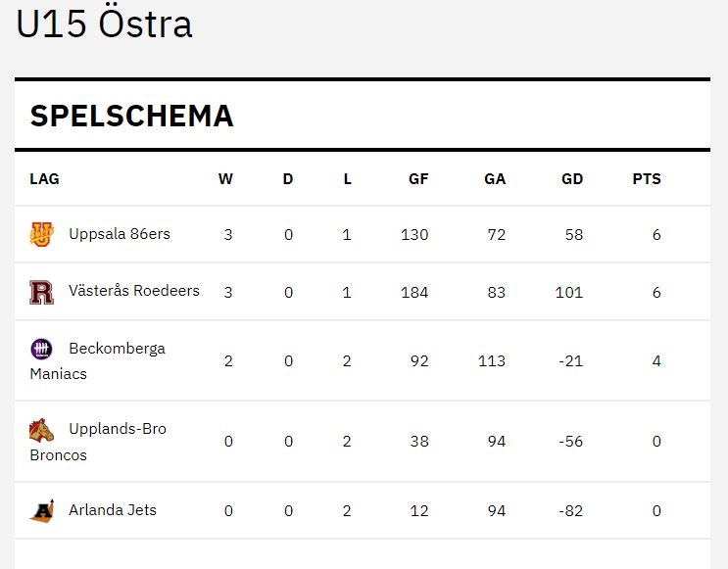
Task: Click the Beckomberga Maniacs team logo
Action: [x=42, y=349]
